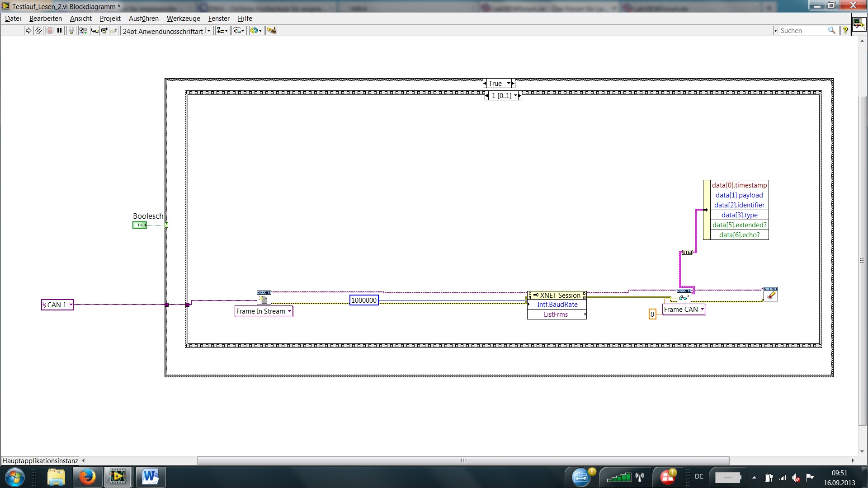Open Firefox from the taskbar
Image resolution: width=868 pixels, height=488 pixels.
tap(87, 477)
